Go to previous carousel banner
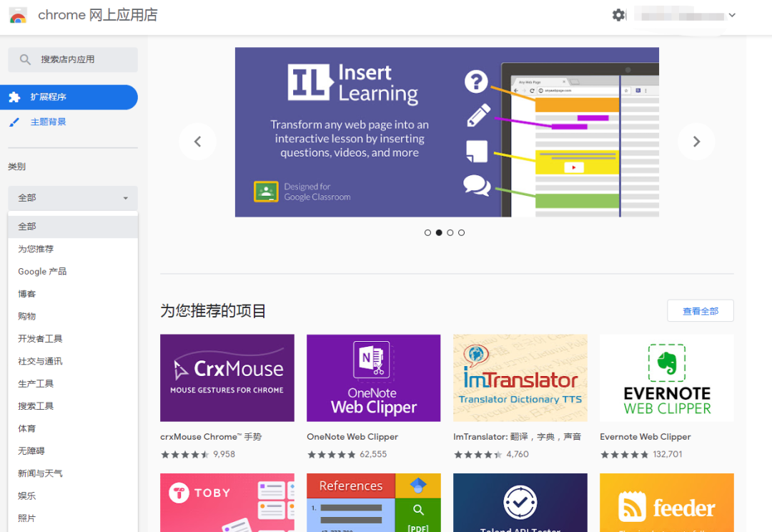This screenshot has width=772, height=532. point(198,142)
